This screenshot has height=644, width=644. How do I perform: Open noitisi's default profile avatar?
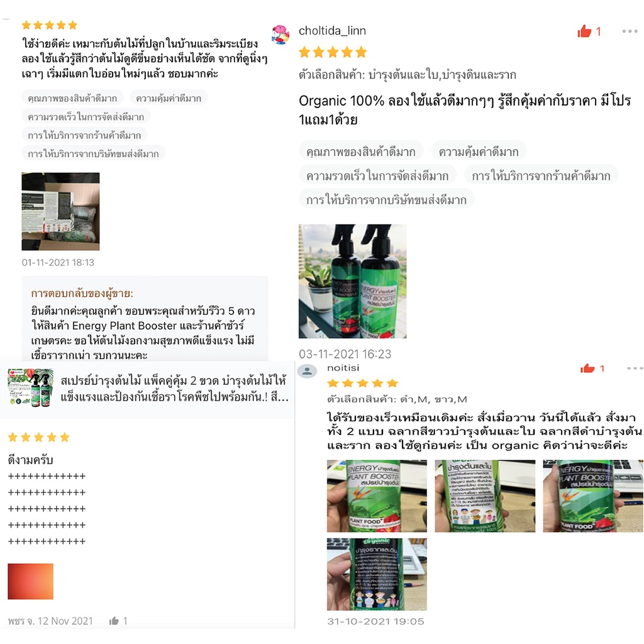click(307, 371)
